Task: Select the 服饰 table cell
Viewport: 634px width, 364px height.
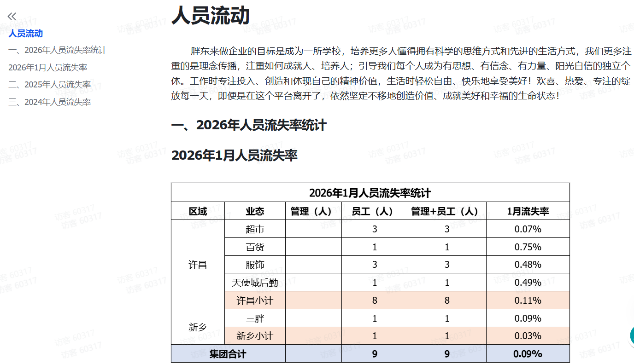Action: [x=255, y=265]
